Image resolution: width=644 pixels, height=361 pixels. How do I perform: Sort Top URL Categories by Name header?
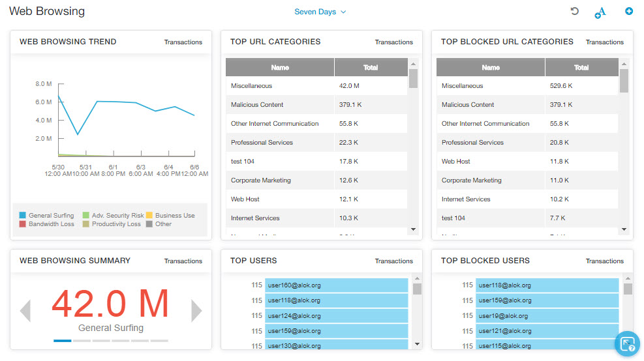280,67
